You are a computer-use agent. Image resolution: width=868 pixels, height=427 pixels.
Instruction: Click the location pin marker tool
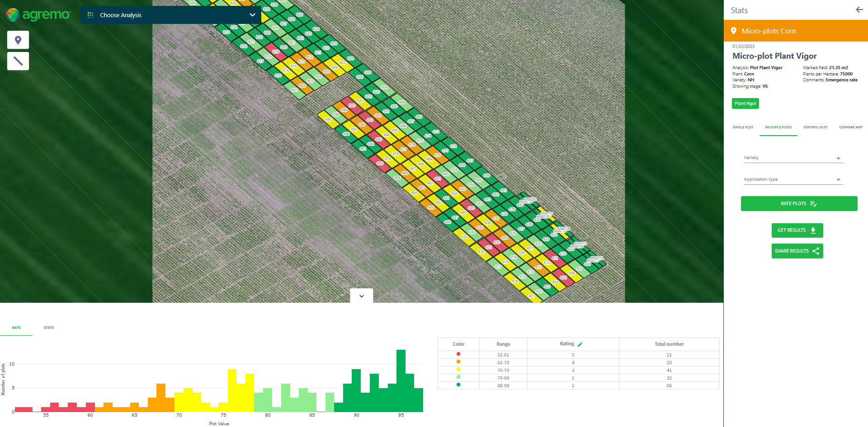(x=18, y=40)
